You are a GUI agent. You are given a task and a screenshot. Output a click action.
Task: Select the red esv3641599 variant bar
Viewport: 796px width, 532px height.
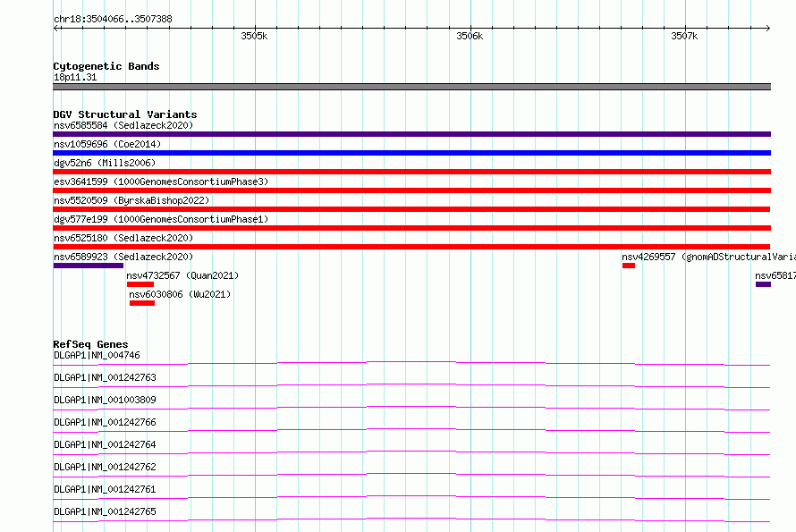coord(411,190)
